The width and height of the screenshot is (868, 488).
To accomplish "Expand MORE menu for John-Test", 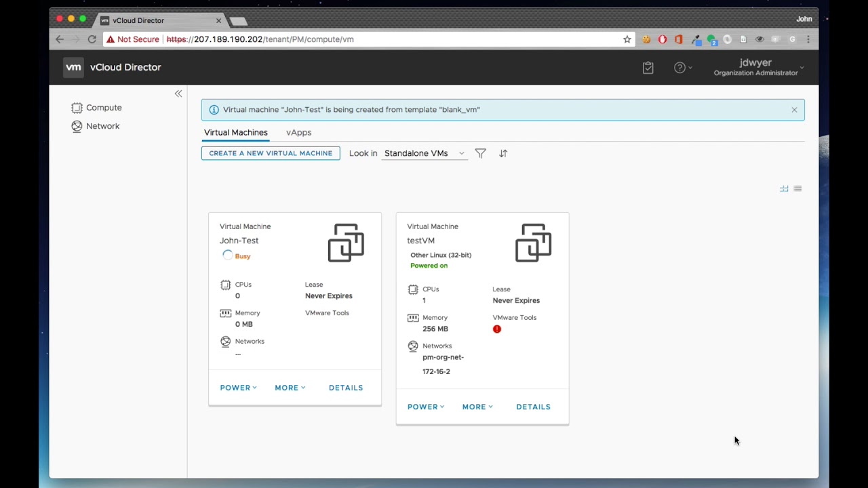I will point(290,388).
